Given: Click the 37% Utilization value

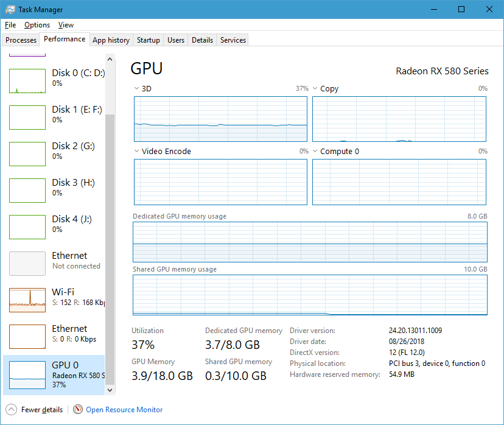Looking at the screenshot, I should pos(143,345).
